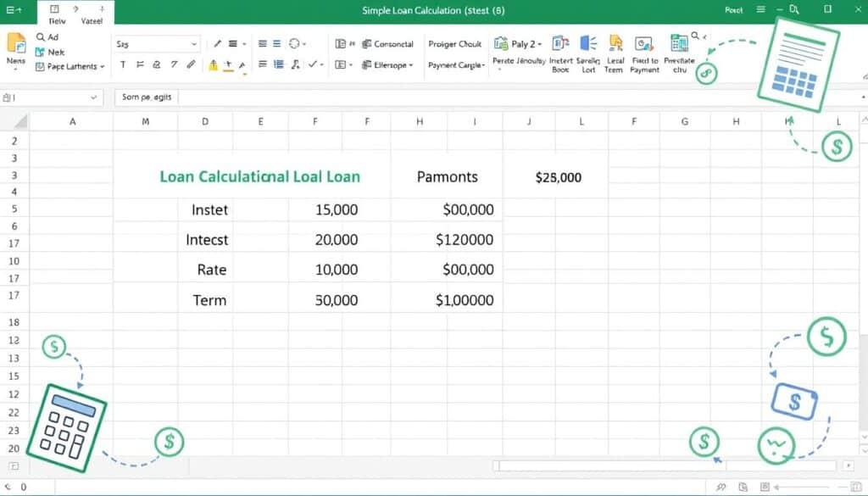868x496 pixels.
Task: Click the $25,000 cell
Action: click(558, 178)
